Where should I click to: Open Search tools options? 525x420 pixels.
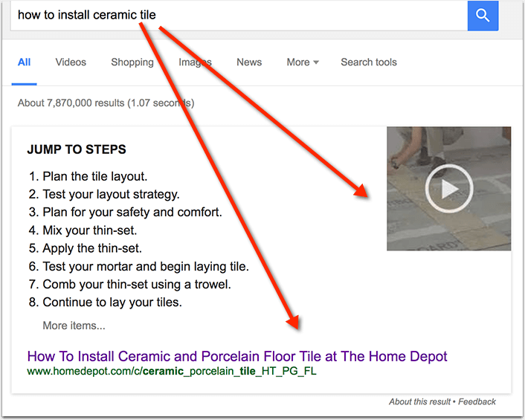[x=369, y=62]
